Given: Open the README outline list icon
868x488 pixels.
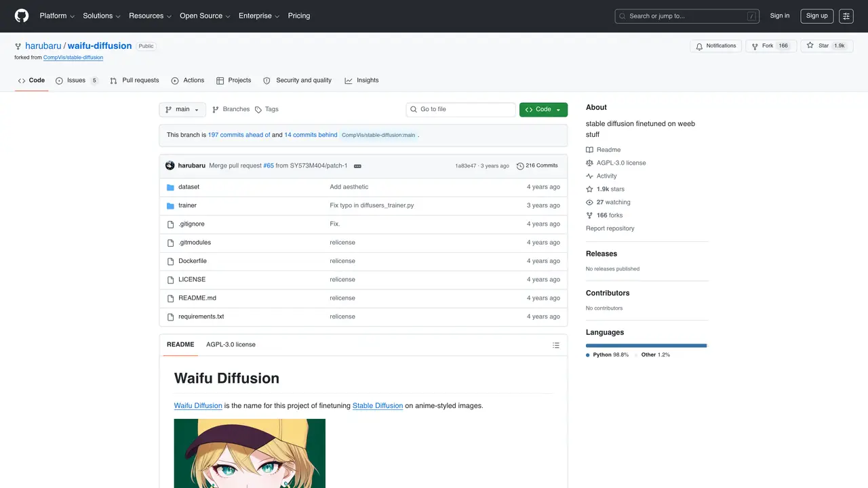Looking at the screenshot, I should point(556,345).
